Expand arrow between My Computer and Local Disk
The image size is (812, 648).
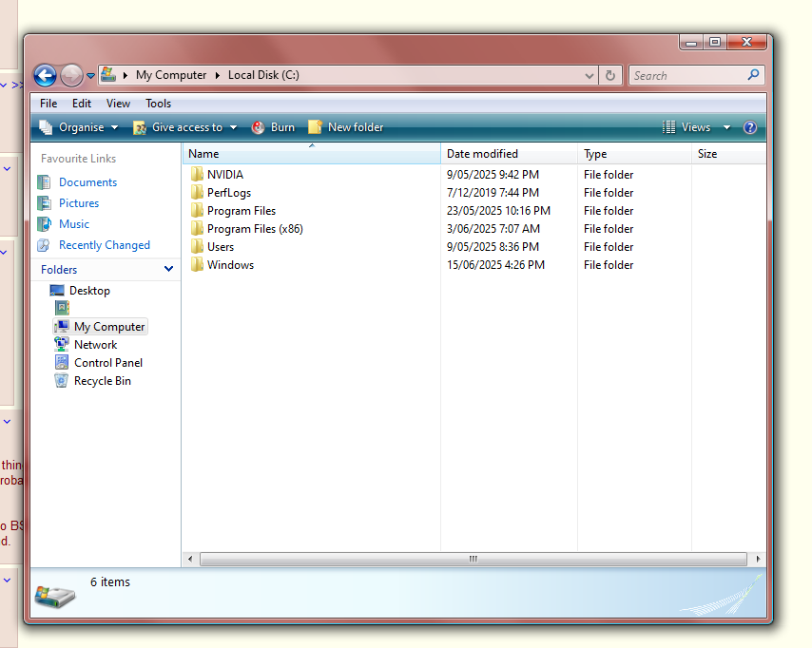click(218, 76)
